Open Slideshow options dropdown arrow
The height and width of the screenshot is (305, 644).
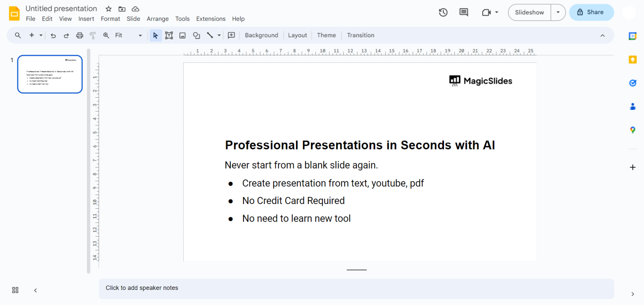point(558,12)
